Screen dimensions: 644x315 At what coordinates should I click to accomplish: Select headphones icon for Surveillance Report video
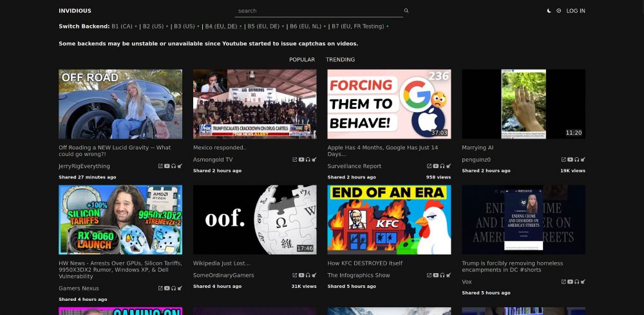tap(442, 166)
